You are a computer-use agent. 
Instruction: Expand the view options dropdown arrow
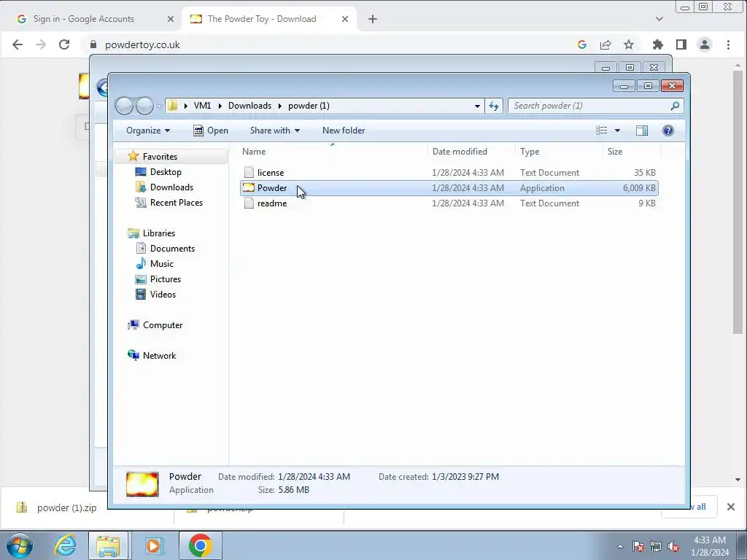pos(617,131)
